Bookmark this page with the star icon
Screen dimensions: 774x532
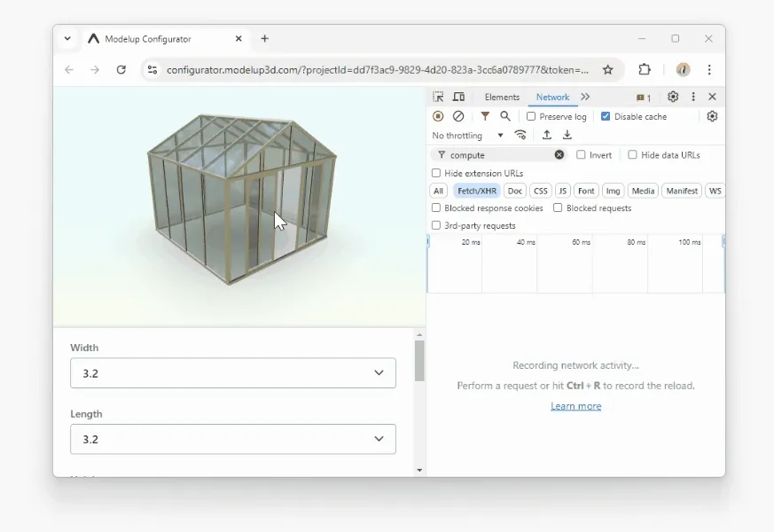608,69
